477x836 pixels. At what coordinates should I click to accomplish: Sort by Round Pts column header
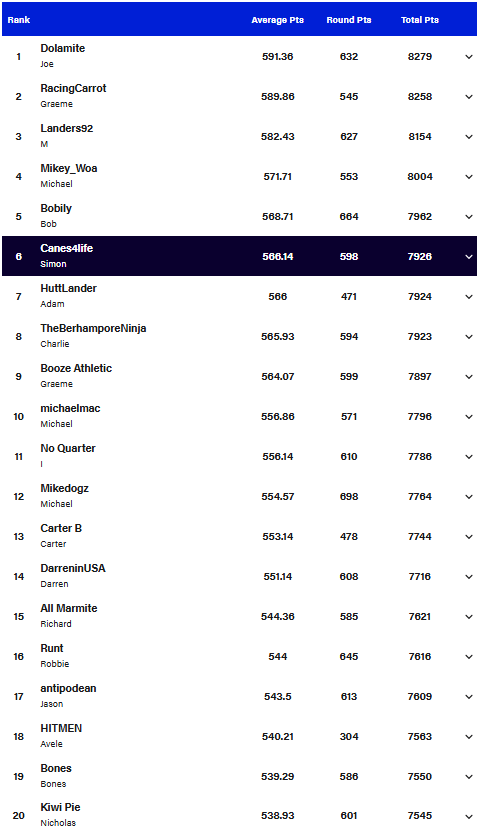pos(349,20)
